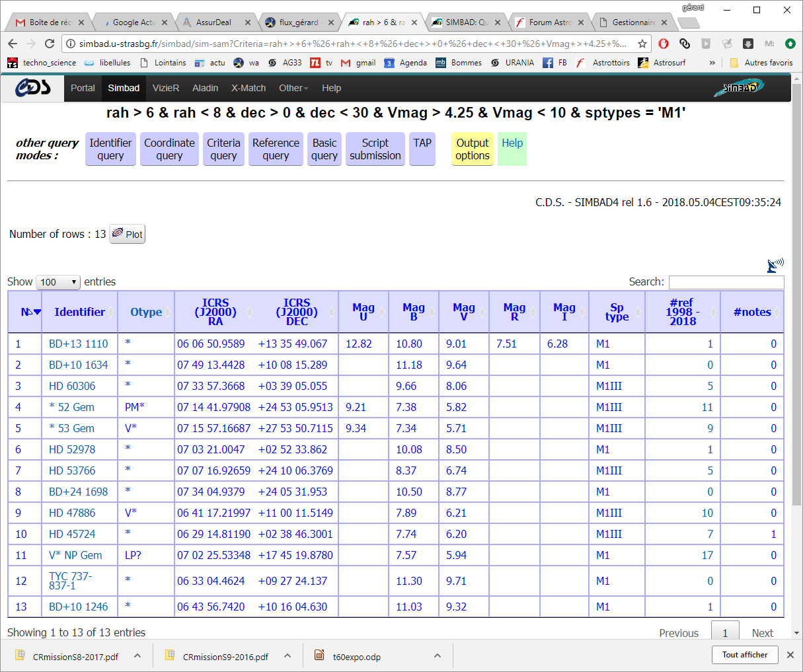Go to the Next results page

tap(762, 633)
